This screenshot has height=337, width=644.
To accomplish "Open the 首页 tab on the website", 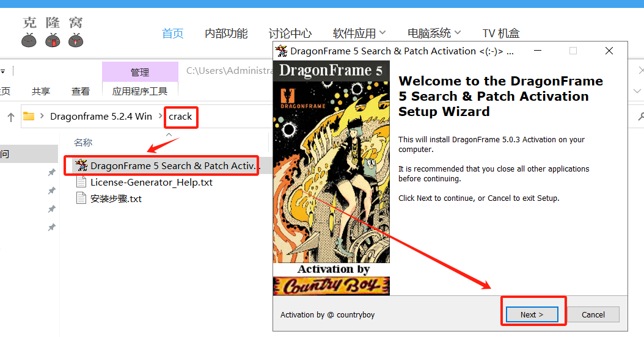I will (172, 33).
